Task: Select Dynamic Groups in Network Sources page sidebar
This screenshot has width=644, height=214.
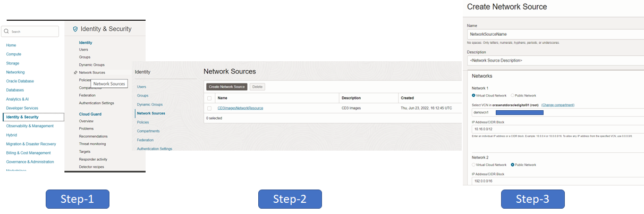Action: 150,104
